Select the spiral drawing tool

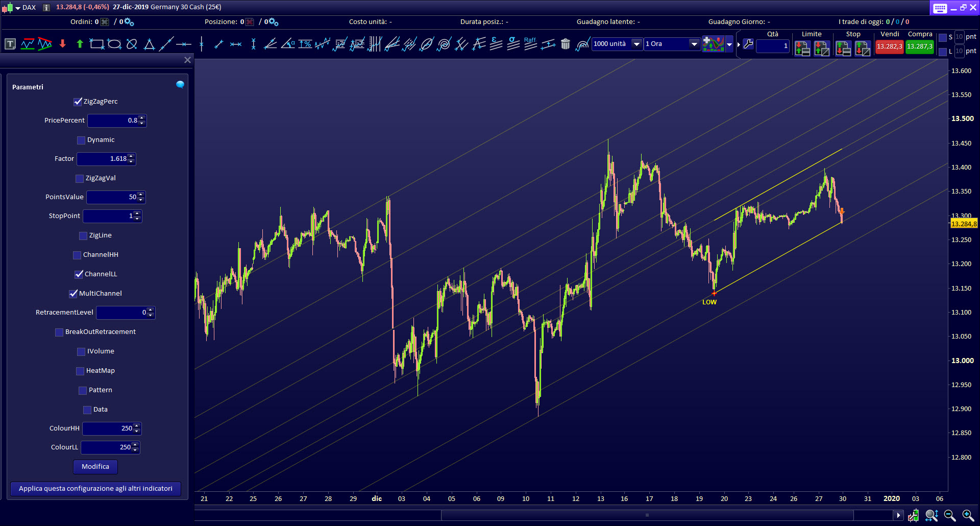pos(444,44)
